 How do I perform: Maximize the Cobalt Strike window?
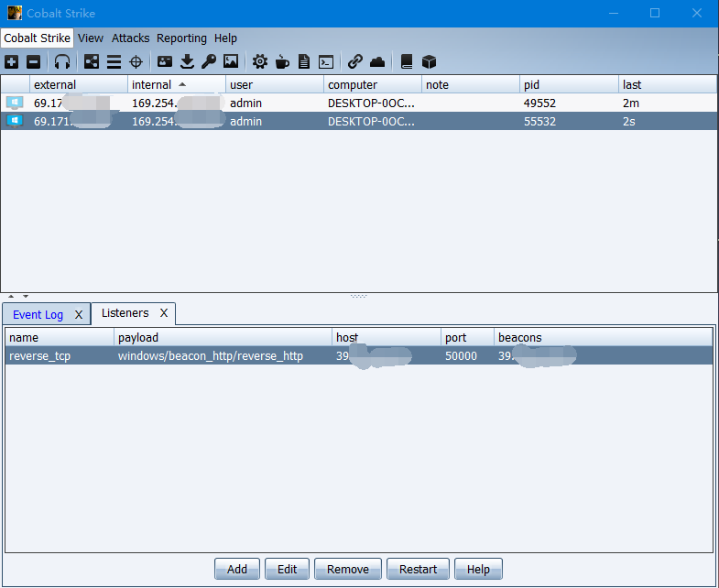pos(655,13)
